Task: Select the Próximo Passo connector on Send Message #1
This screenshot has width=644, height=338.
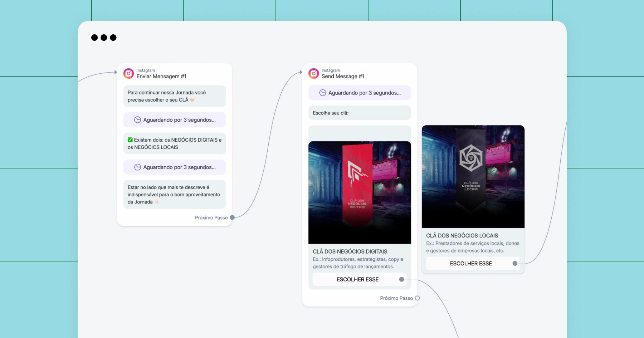Action: click(417, 298)
